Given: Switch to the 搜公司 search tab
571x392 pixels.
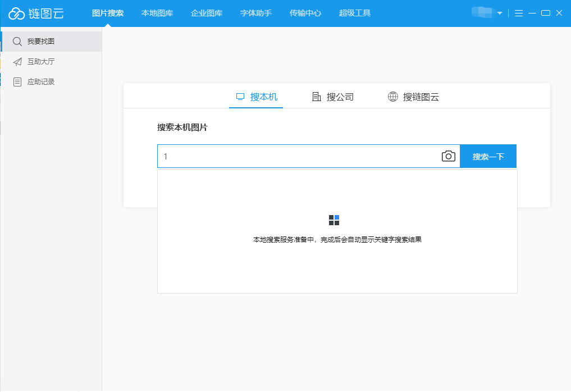Looking at the screenshot, I should pos(333,97).
